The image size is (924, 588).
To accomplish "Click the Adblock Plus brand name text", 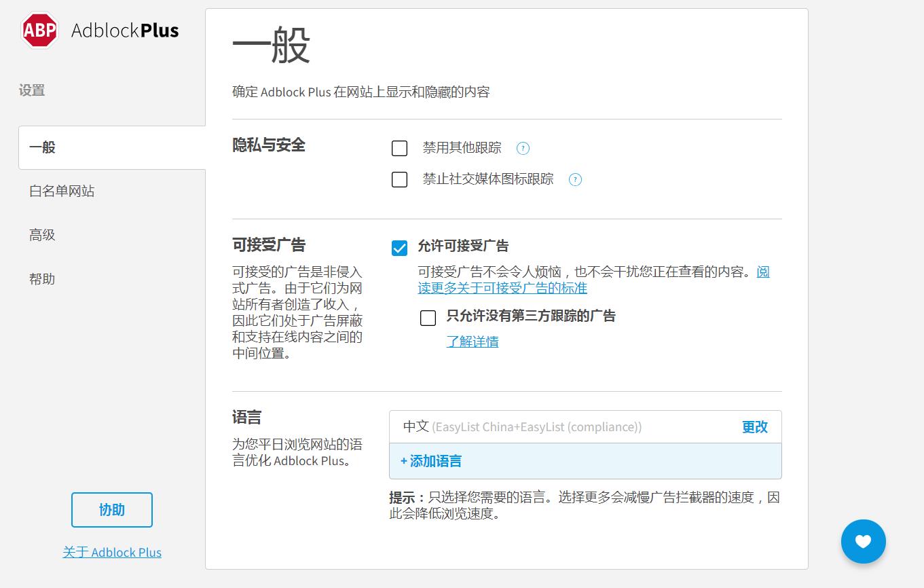I will click(x=125, y=31).
